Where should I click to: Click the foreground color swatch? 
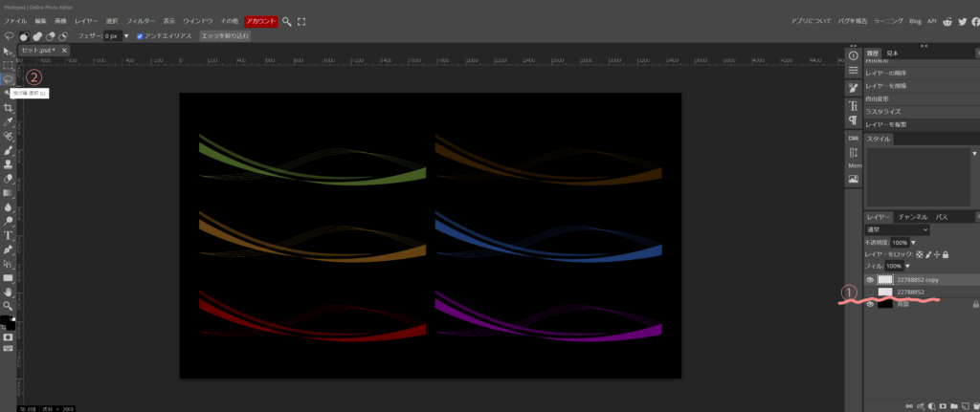[6, 319]
